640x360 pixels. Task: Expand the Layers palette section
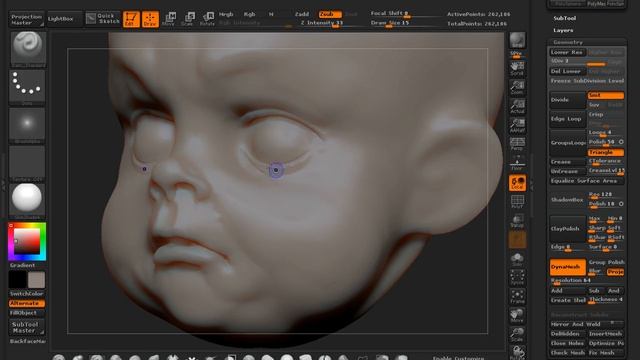coord(563,31)
